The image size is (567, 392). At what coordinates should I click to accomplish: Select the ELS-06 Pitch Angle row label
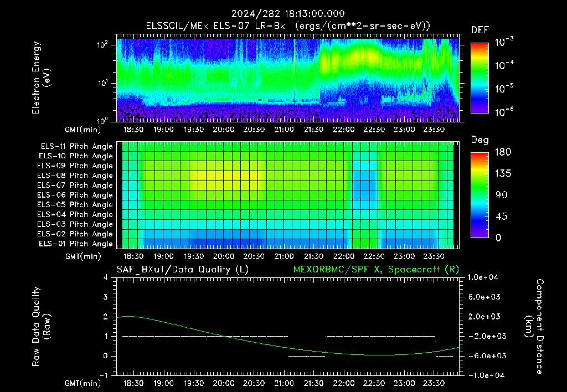(75, 195)
